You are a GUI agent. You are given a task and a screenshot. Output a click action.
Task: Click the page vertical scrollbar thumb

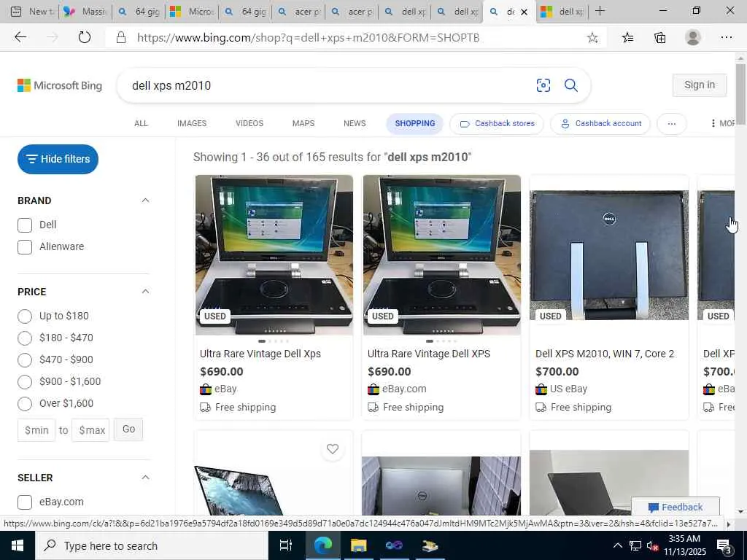click(740, 94)
